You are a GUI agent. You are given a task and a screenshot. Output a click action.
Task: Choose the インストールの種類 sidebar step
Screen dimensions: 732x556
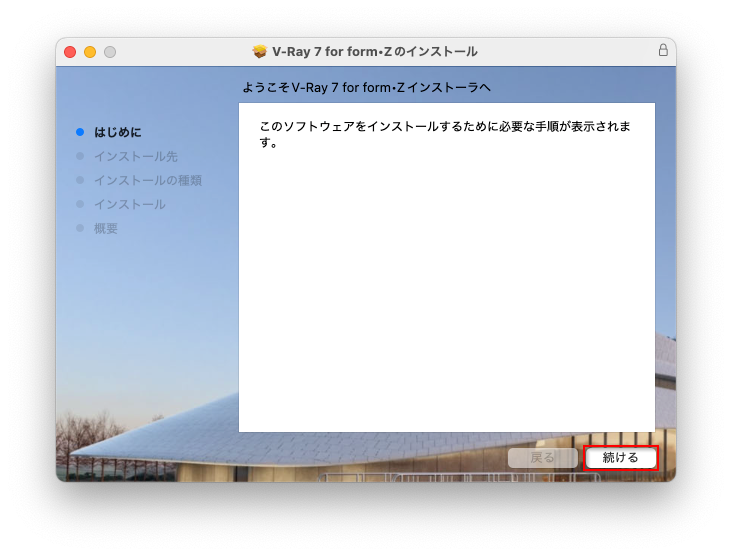click(x=148, y=180)
